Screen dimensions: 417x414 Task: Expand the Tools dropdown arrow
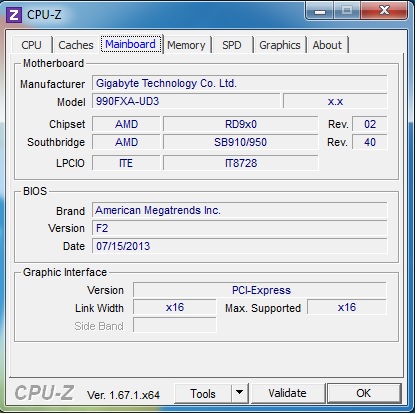(239, 394)
